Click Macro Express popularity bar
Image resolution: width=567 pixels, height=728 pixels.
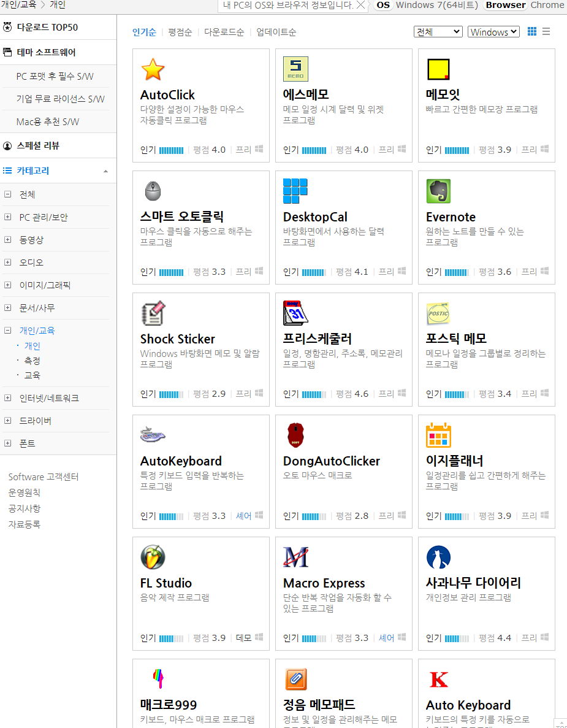pos(314,639)
